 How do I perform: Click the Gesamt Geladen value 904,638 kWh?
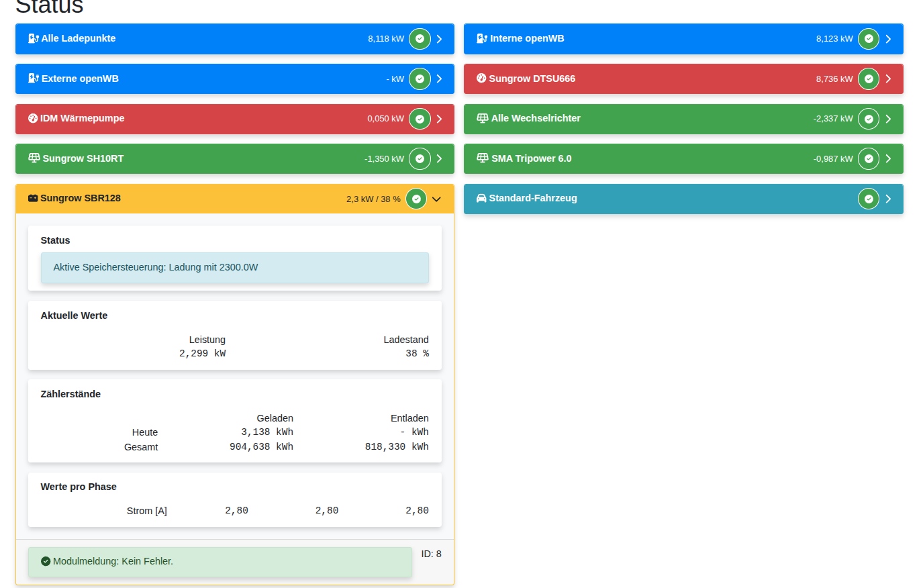pyautogui.click(x=261, y=447)
